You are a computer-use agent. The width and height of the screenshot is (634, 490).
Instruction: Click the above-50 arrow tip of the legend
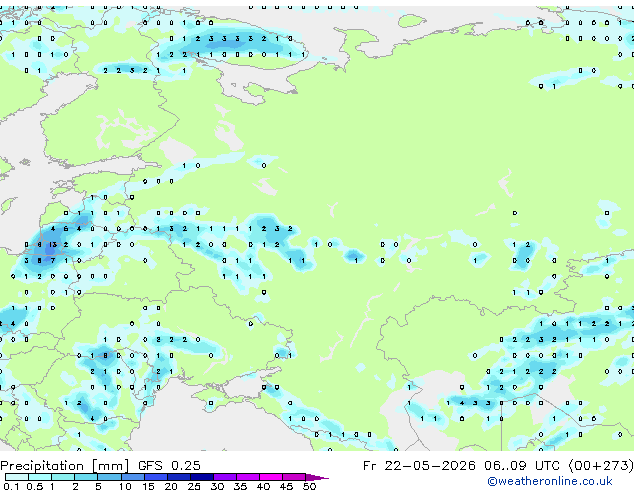tap(317, 478)
